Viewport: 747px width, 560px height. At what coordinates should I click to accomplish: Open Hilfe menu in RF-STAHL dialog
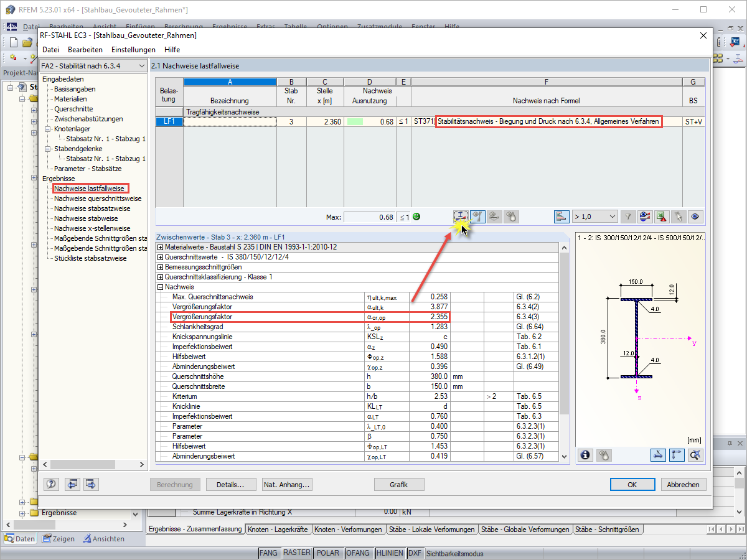point(172,49)
